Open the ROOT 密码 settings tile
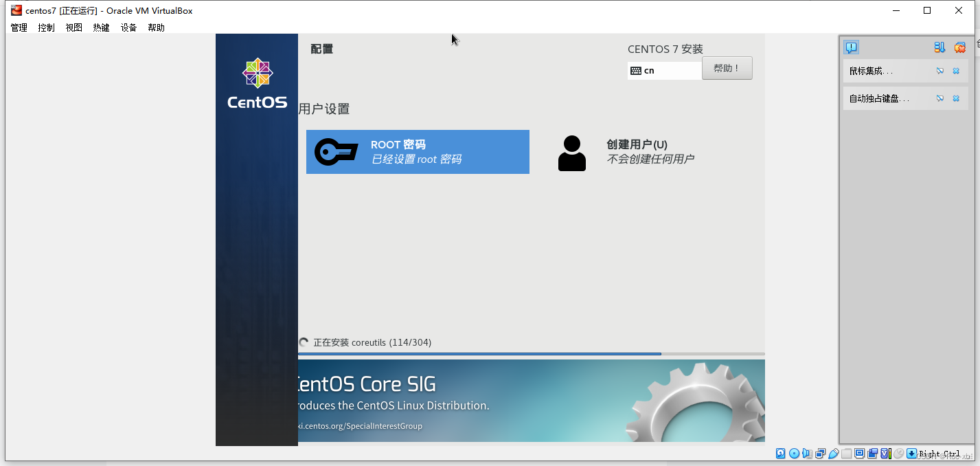 [418, 151]
